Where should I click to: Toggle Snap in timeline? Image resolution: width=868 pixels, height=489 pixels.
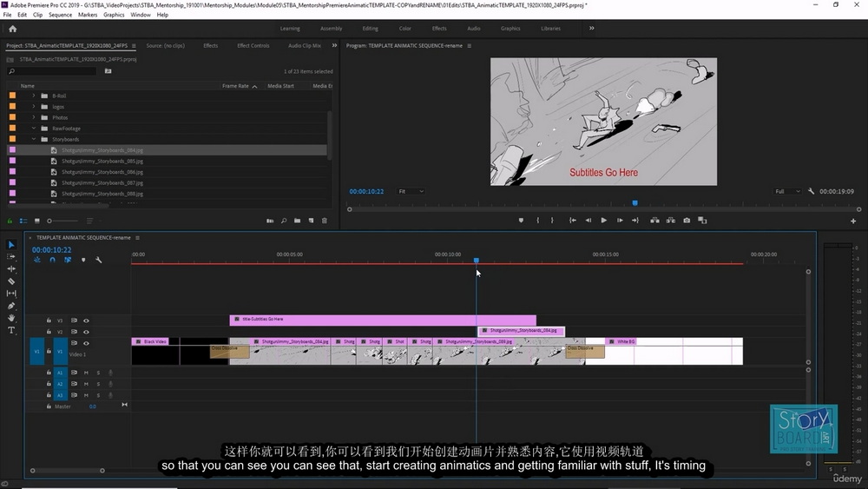(53, 260)
